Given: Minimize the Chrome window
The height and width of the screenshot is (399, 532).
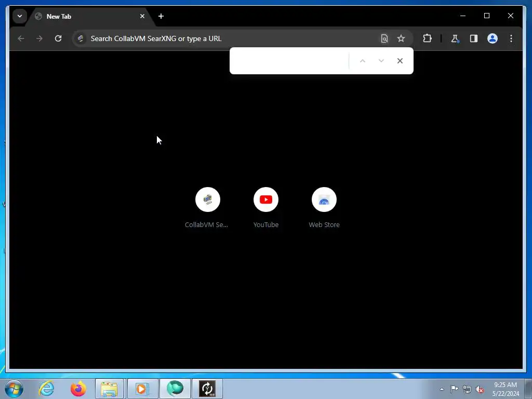Looking at the screenshot, I should pyautogui.click(x=463, y=16).
